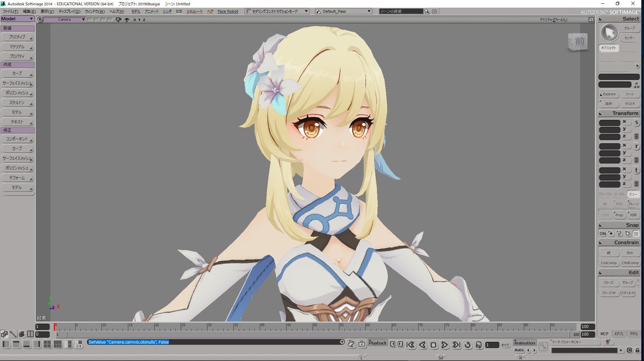Toggle snap to grid

(636, 234)
